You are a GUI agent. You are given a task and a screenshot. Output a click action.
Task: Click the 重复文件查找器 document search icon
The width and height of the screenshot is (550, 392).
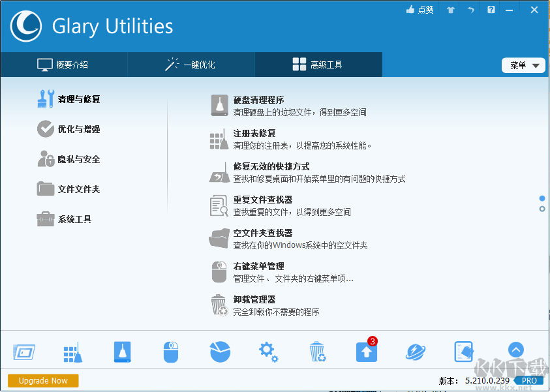coord(219,205)
